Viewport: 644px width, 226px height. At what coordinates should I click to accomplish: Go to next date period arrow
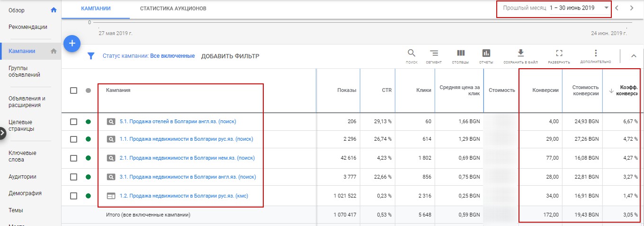[632, 8]
